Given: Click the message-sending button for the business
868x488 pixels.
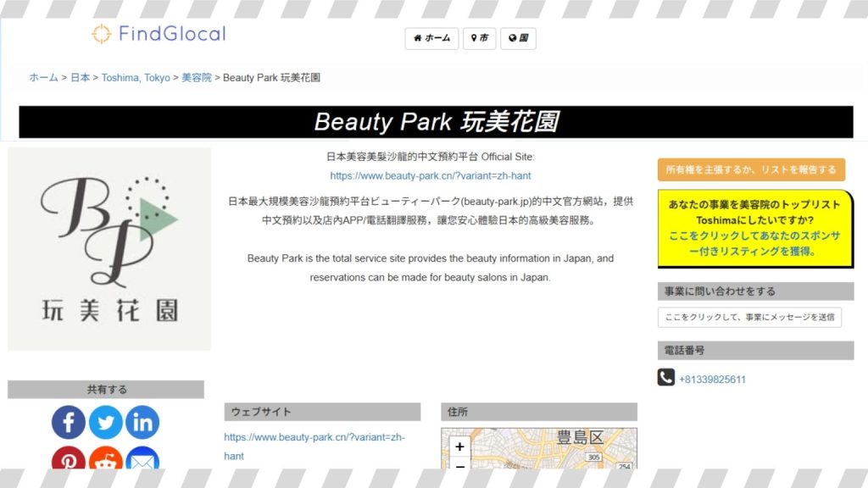Looking at the screenshot, I should (749, 318).
